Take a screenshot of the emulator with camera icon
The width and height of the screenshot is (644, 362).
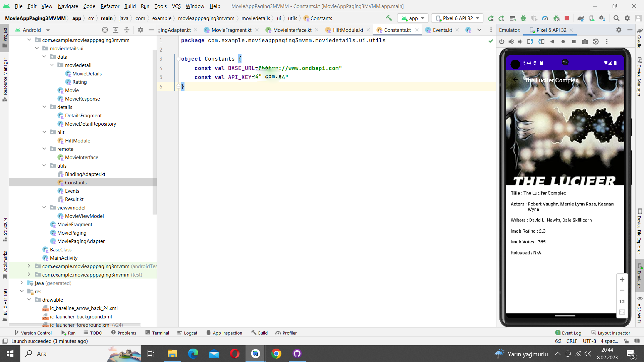(585, 42)
